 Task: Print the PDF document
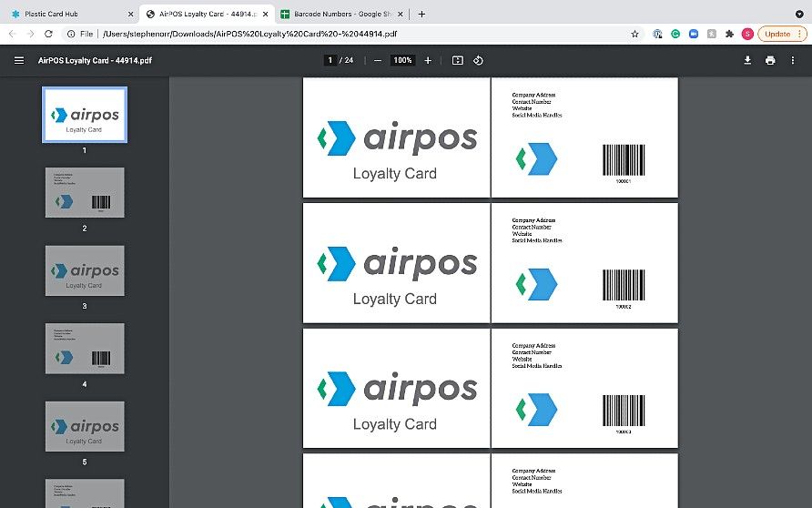coord(770,61)
